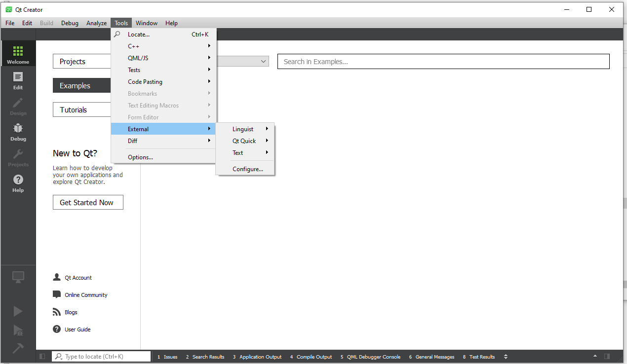Open the Debug menu

point(70,23)
